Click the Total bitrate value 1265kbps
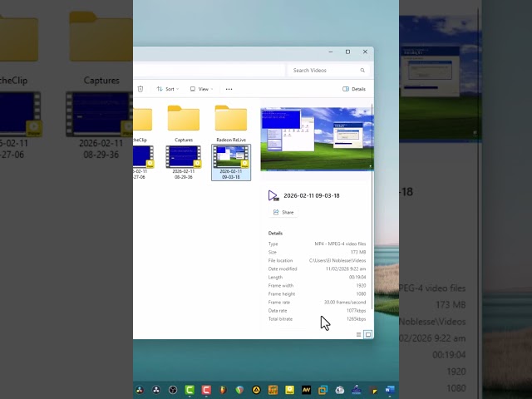 click(357, 319)
